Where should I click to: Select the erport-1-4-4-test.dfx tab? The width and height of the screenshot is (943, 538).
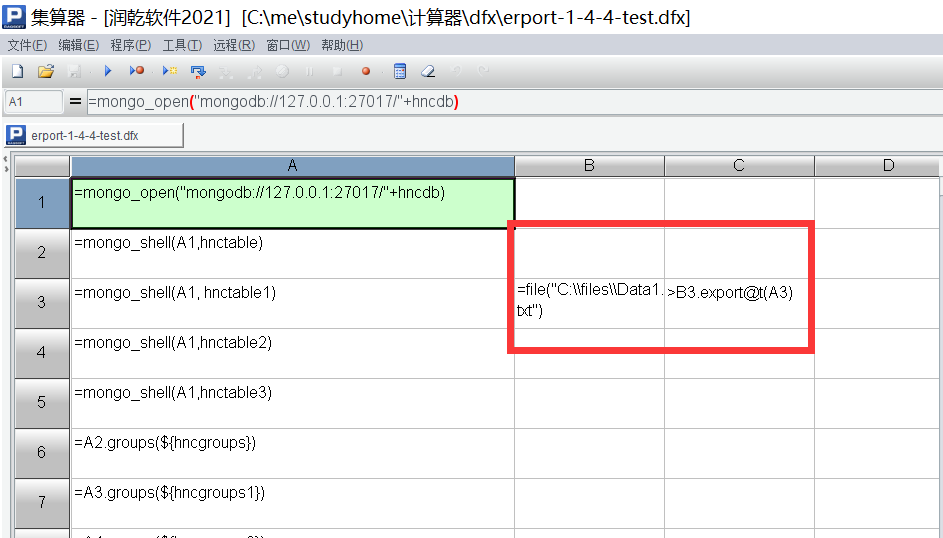point(94,135)
